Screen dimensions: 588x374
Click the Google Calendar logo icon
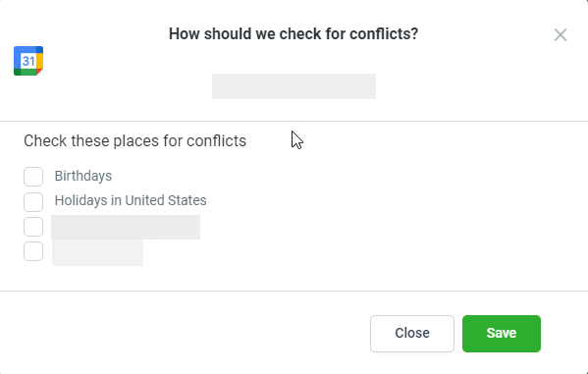click(x=28, y=61)
